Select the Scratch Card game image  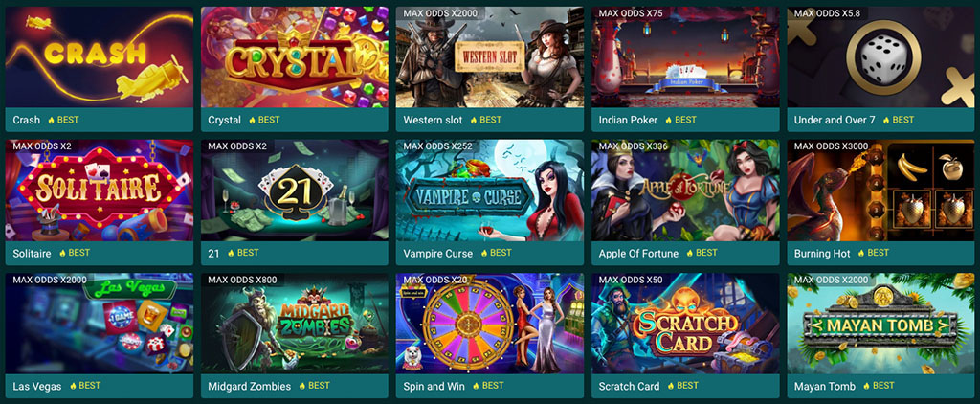tap(685, 324)
